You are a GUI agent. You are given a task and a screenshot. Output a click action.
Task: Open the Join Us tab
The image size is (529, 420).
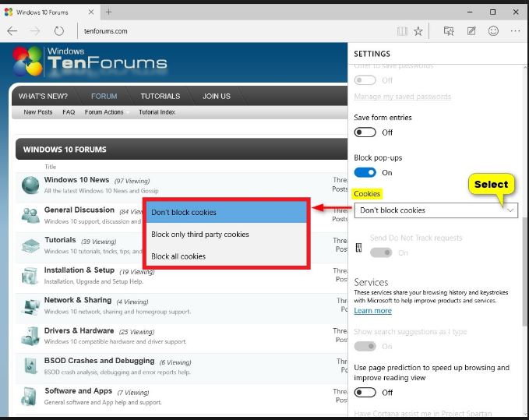217,96
